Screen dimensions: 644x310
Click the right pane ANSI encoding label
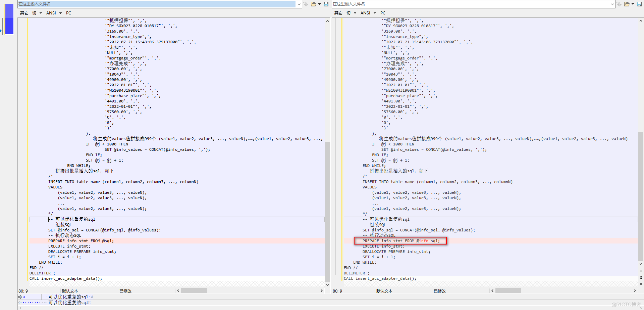tap(365, 13)
